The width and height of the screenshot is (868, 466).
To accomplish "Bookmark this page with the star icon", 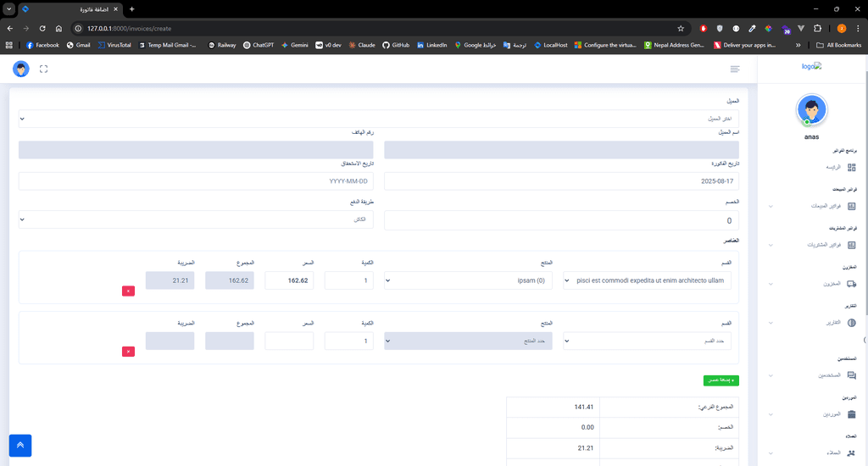I will coord(681,28).
